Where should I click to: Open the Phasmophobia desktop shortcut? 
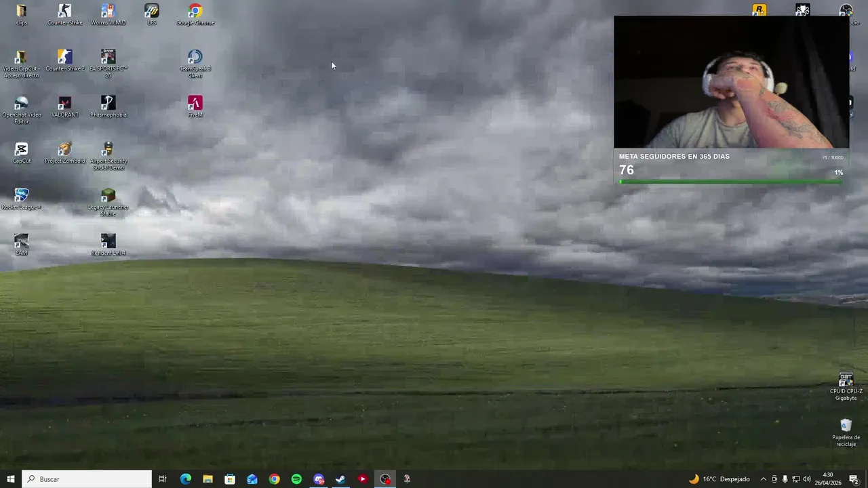[108, 107]
